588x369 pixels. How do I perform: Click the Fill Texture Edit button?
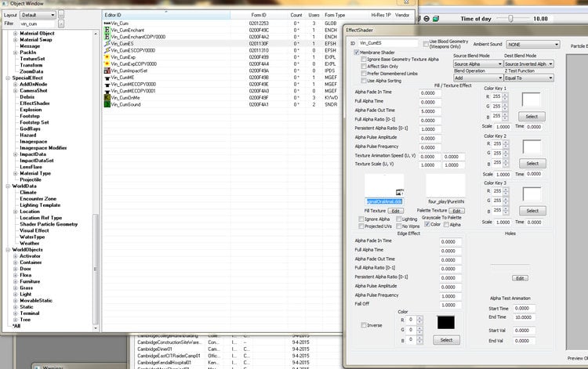point(396,211)
